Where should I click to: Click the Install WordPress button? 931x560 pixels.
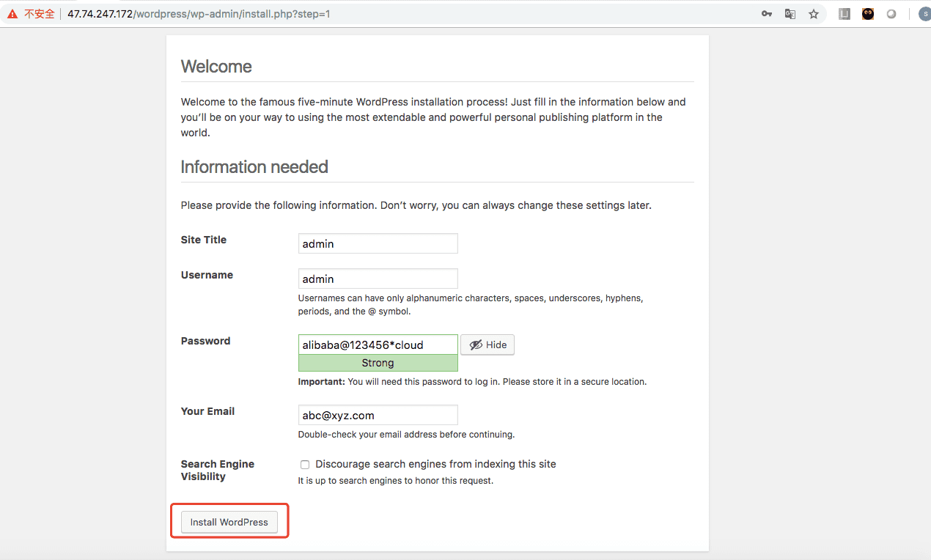pos(229,522)
